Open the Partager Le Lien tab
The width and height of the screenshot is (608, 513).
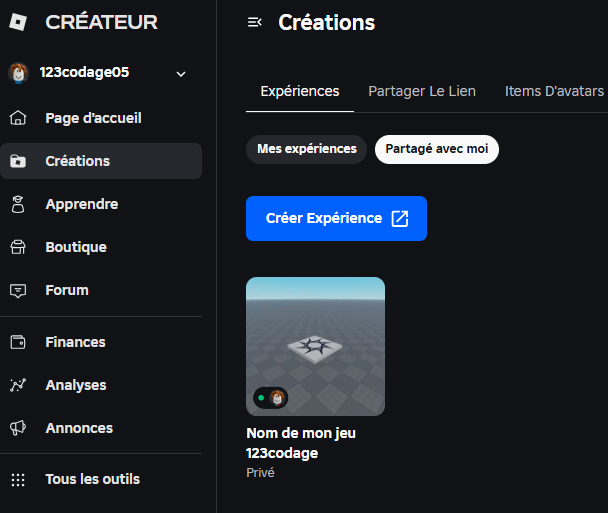[422, 91]
